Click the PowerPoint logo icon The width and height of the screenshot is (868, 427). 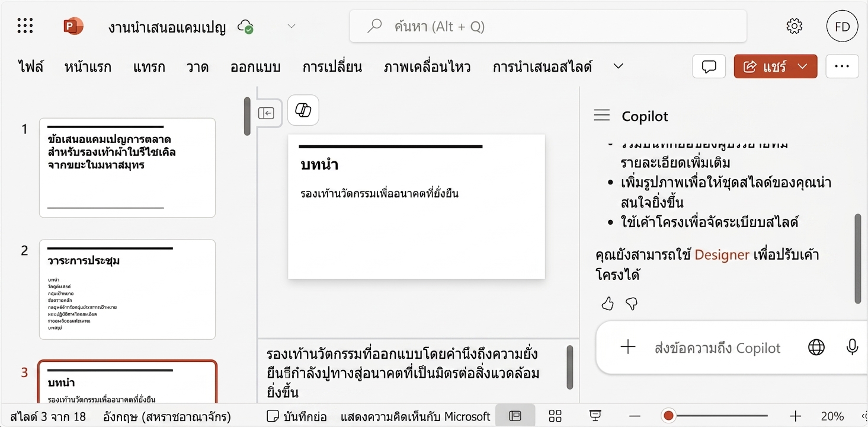73,26
